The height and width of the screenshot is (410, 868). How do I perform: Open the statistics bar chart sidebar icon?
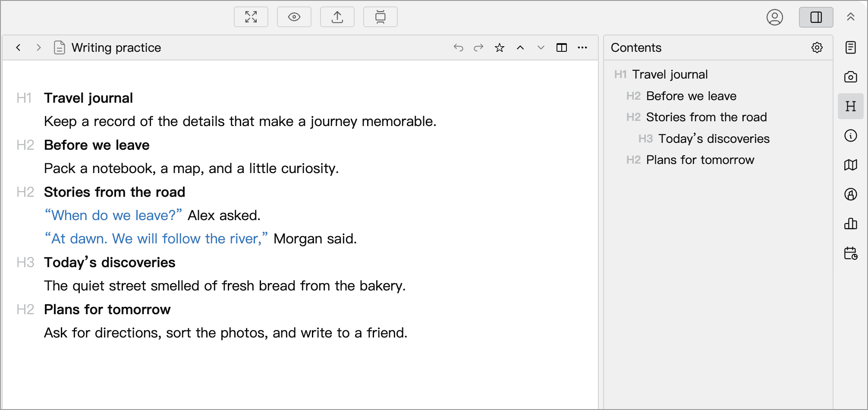pos(851,224)
